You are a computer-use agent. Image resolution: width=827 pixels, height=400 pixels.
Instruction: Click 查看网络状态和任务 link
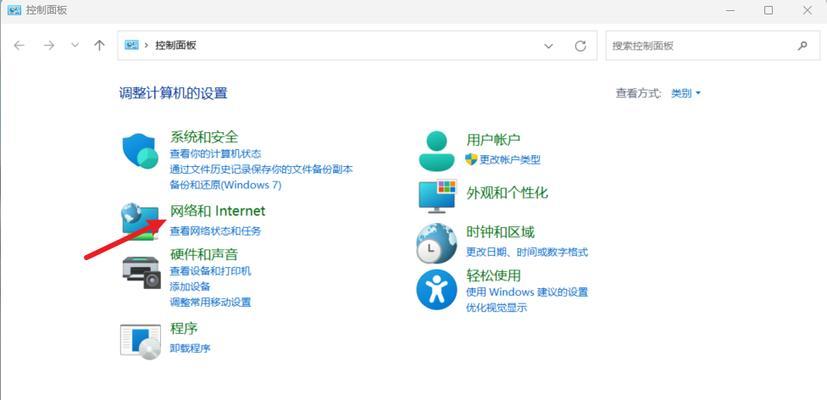pyautogui.click(x=215, y=231)
